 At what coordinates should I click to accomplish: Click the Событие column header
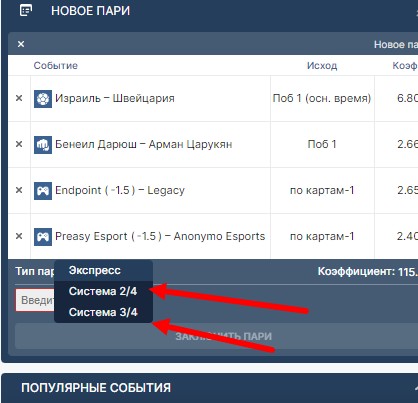[x=56, y=65]
